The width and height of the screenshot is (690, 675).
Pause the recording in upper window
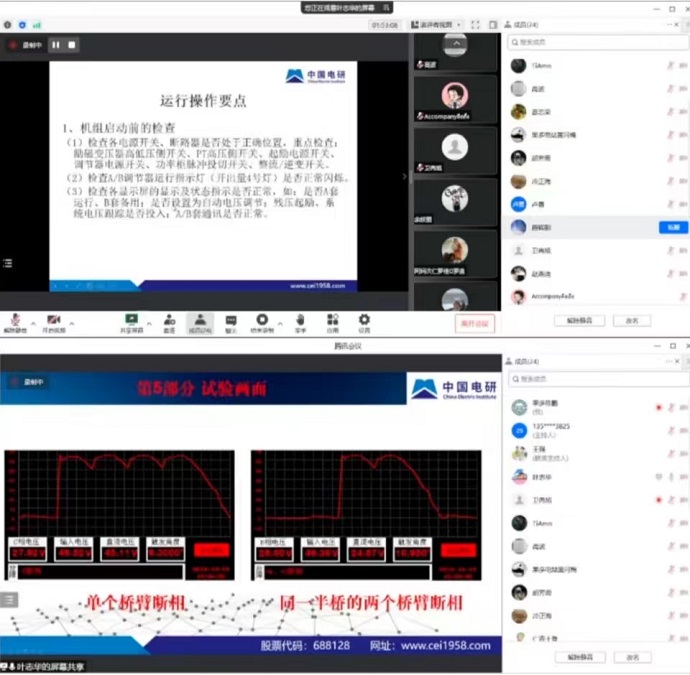tap(56, 45)
